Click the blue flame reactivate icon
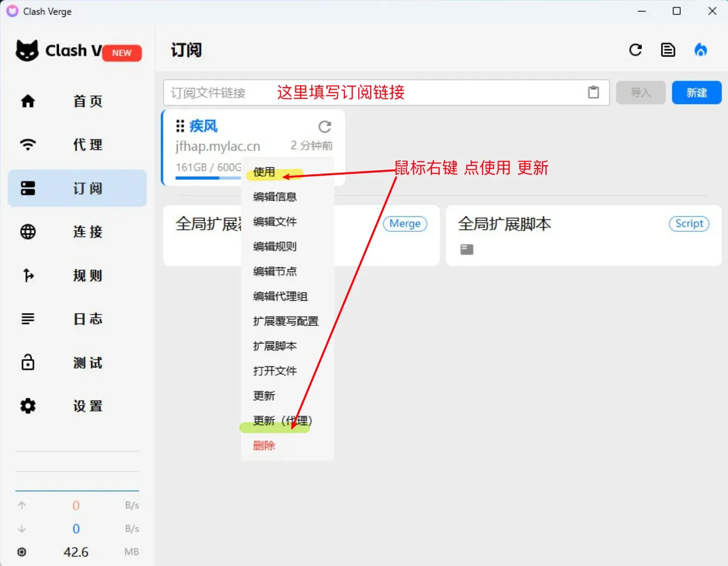The height and width of the screenshot is (566, 728). point(700,50)
